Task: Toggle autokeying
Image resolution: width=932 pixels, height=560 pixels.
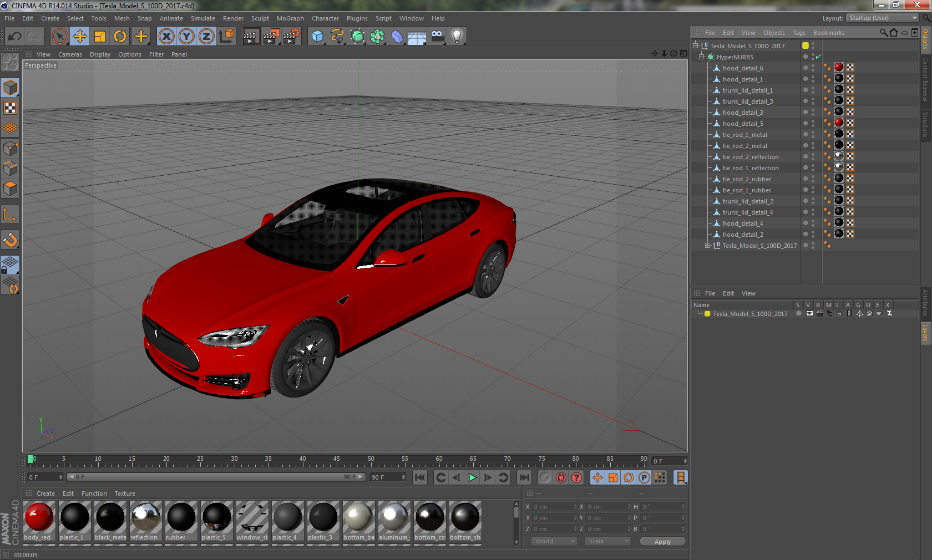Action: [561, 477]
